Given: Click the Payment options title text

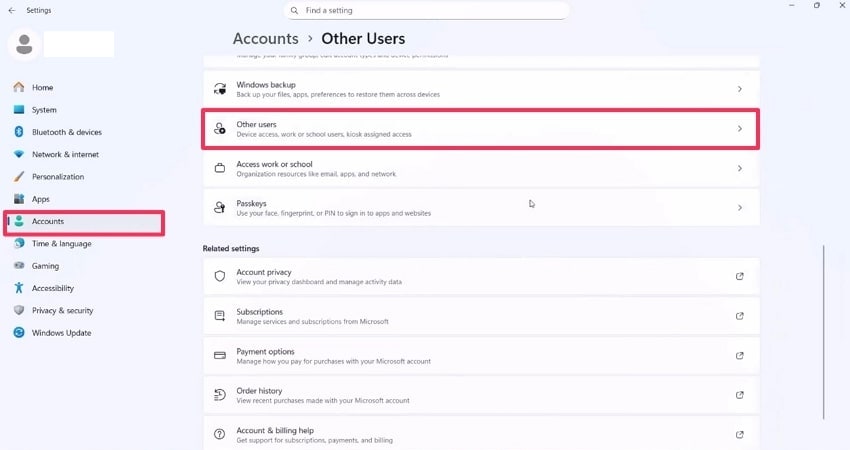Looking at the screenshot, I should pos(265,351).
